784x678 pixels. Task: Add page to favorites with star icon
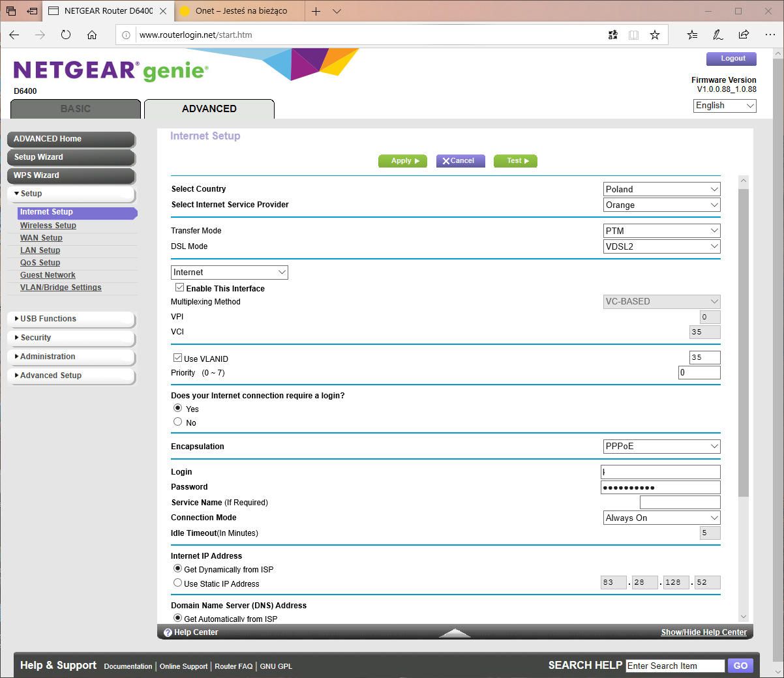pyautogui.click(x=655, y=35)
